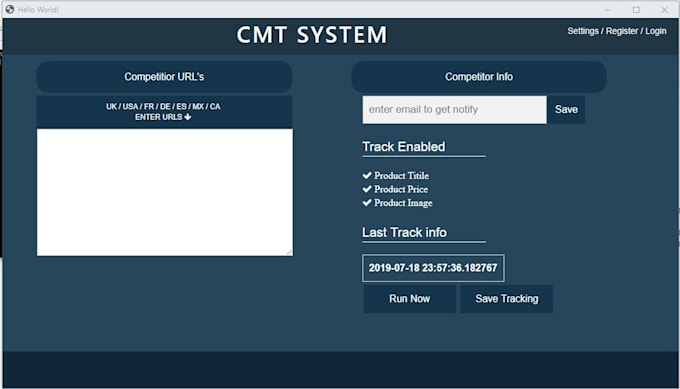Click the down arrow beside ENTER URLS
680x389 pixels.
coord(188,117)
